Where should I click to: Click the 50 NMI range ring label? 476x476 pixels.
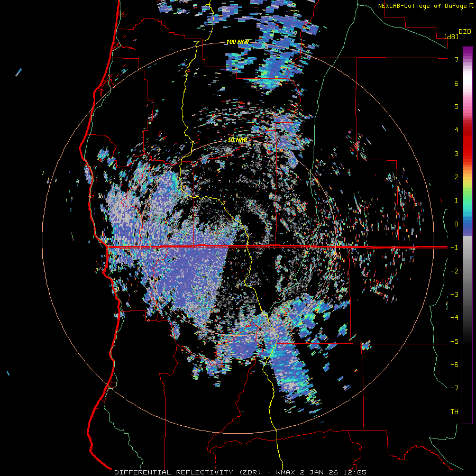[237, 140]
